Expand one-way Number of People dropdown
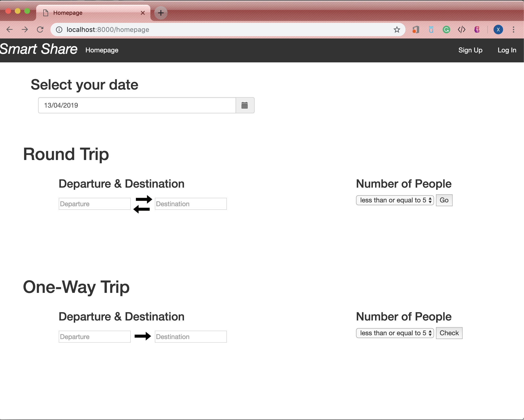524x420 pixels. pos(395,333)
